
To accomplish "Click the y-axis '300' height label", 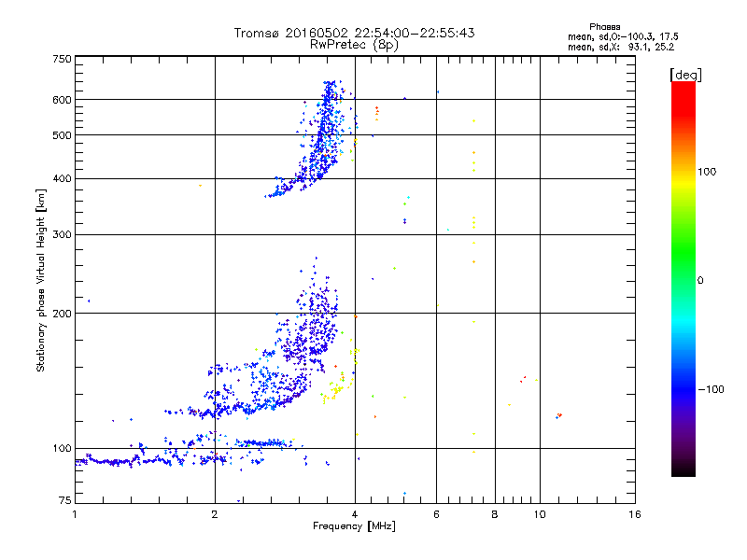I will [x=62, y=235].
